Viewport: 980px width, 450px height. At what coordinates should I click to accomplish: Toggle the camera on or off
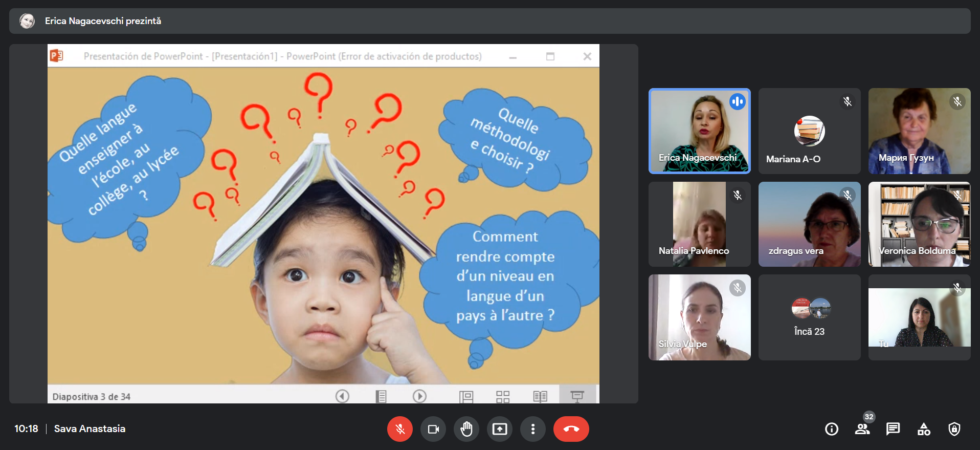(433, 429)
